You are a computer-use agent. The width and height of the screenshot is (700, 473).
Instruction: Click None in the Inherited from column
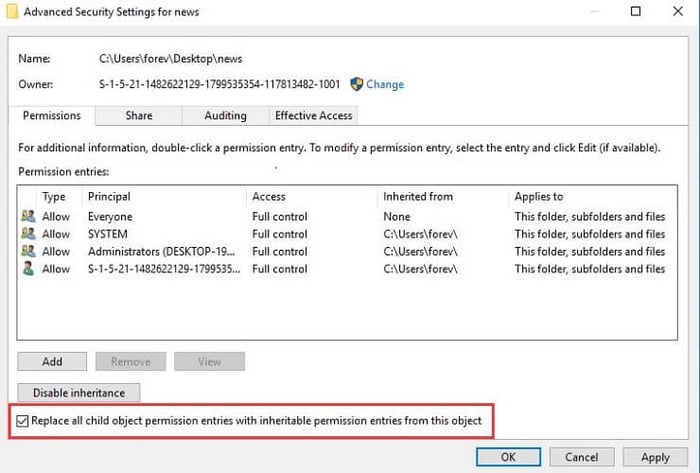397,216
